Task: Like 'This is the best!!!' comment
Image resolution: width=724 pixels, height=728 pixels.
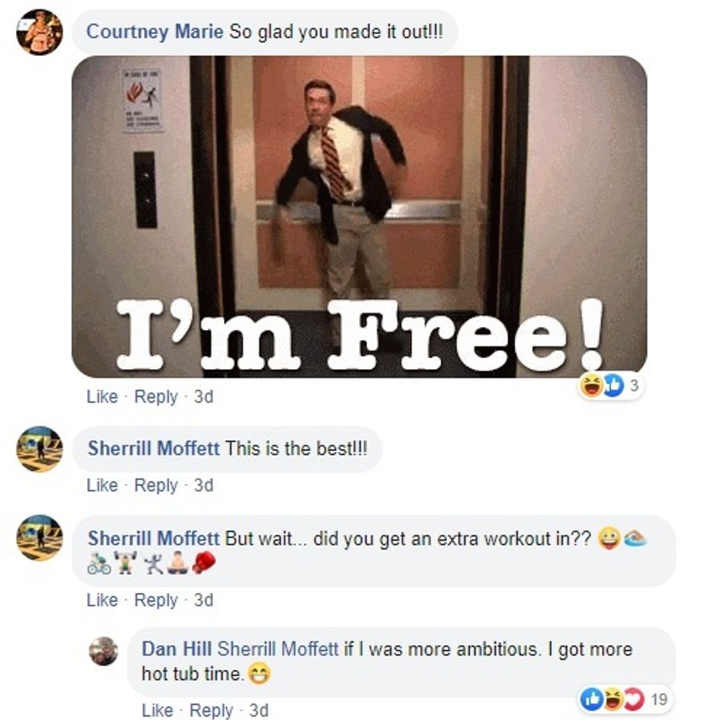Action: pyautogui.click(x=102, y=485)
